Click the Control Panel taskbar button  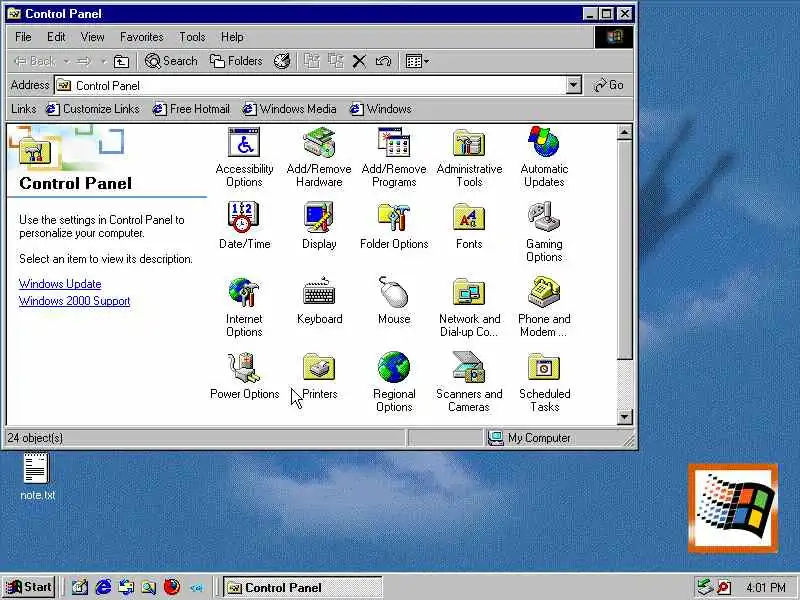pyautogui.click(x=303, y=588)
